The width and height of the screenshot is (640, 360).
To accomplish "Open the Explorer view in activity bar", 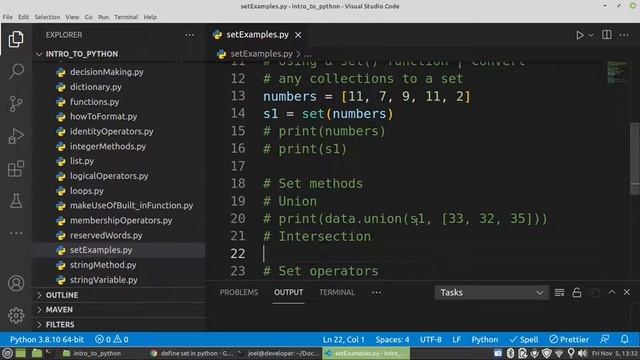I will pyautogui.click(x=16, y=39).
